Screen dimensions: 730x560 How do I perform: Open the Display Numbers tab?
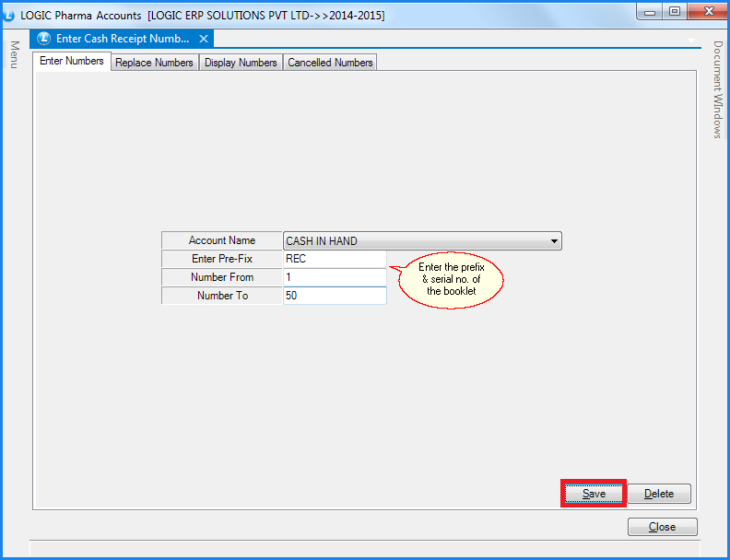241,63
